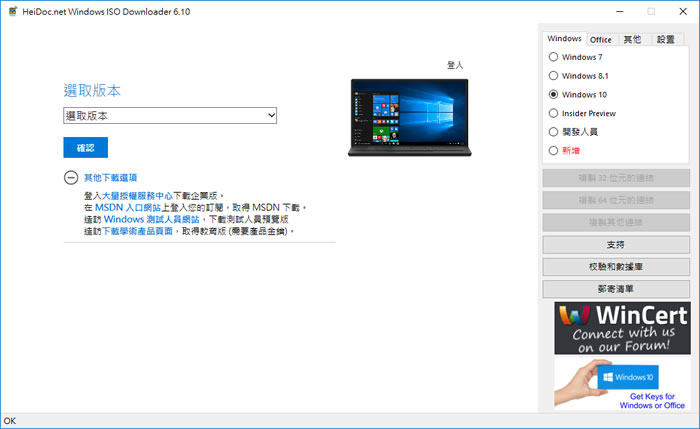The width and height of the screenshot is (700, 429).
Task: Click the 其他下載選項 heading link
Action: 110,178
